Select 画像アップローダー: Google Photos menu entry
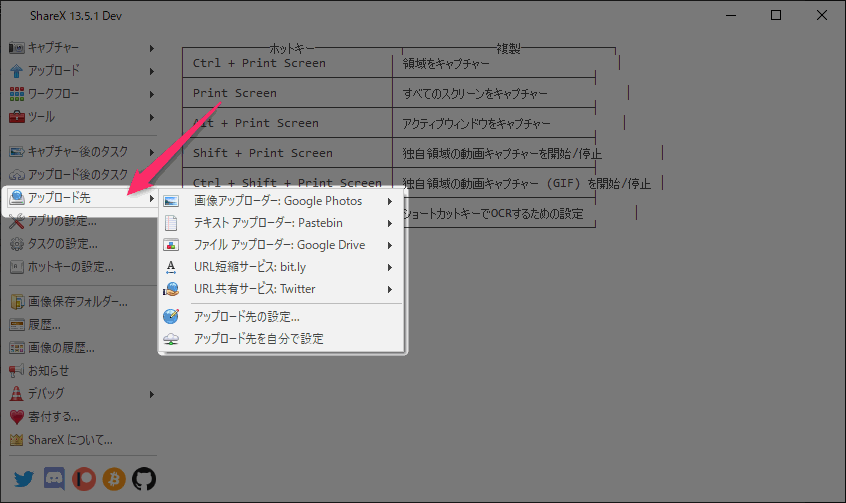 point(281,201)
